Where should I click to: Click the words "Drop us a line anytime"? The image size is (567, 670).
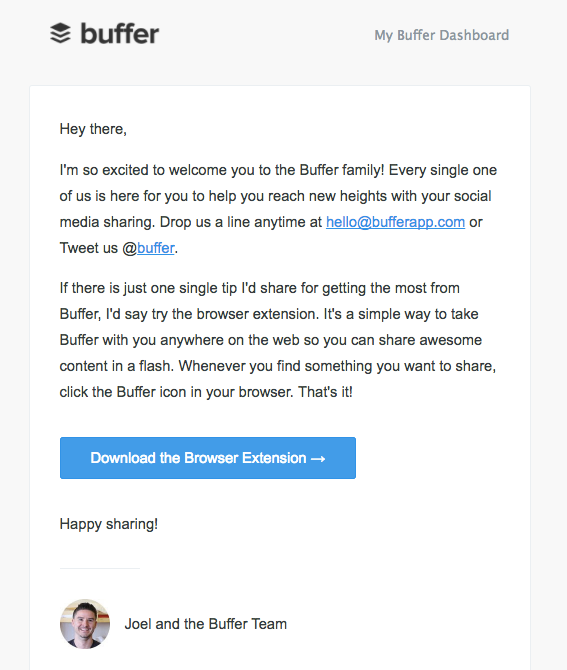click(235, 222)
